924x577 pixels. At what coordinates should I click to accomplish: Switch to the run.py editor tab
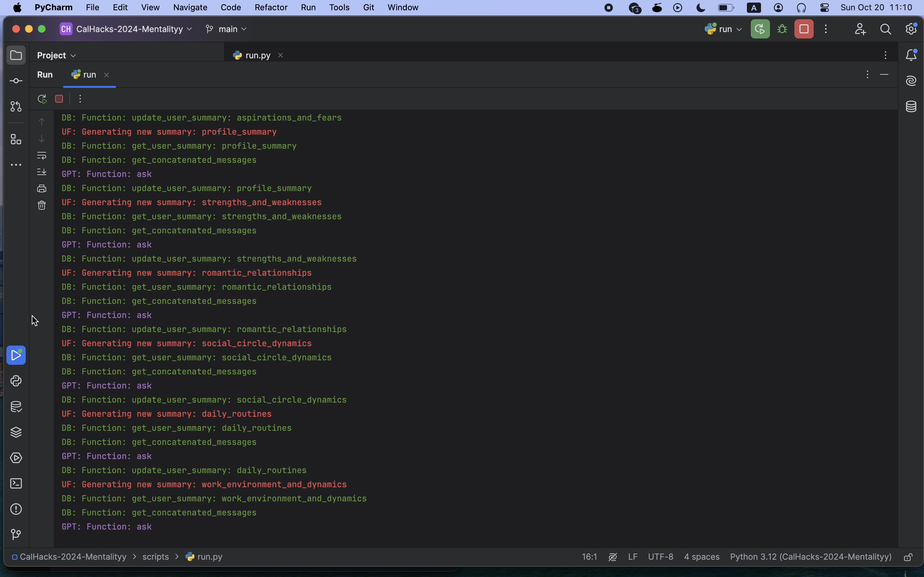click(258, 56)
